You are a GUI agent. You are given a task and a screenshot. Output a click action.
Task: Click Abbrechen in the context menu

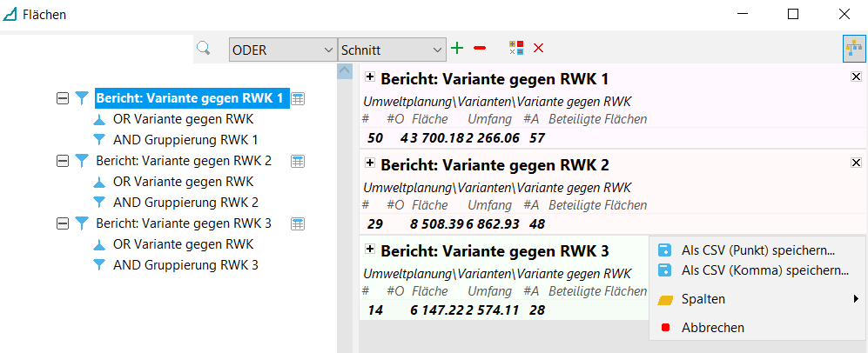712,328
